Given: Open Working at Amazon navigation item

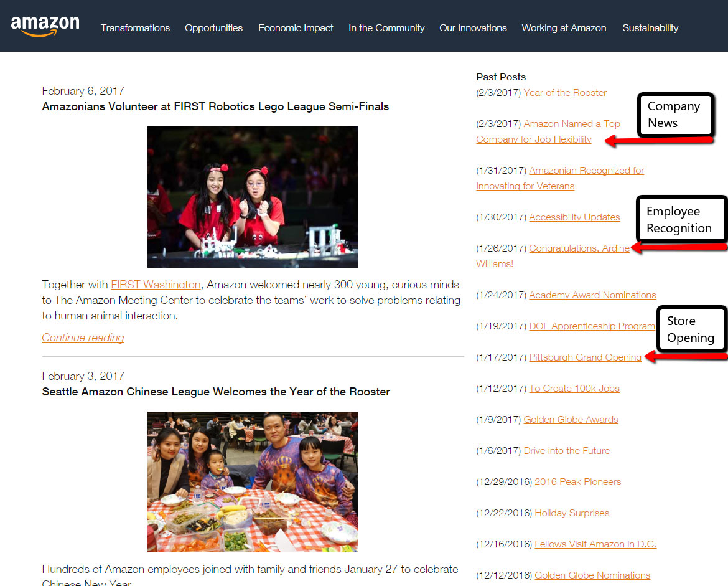Looking at the screenshot, I should coord(564,28).
